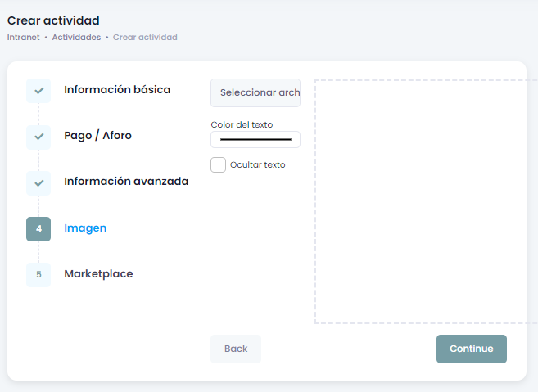Screen dimensions: 538x392
Task: Click the checkmark icon beside Información avanzada
Action: (x=38, y=182)
